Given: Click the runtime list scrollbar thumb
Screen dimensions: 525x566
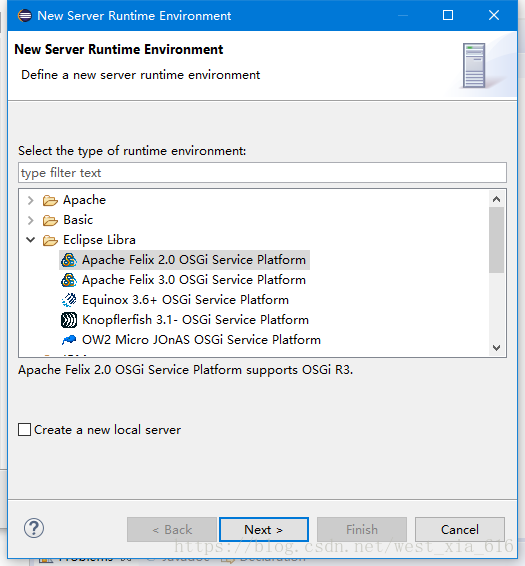Looking at the screenshot, I should pyautogui.click(x=496, y=240).
